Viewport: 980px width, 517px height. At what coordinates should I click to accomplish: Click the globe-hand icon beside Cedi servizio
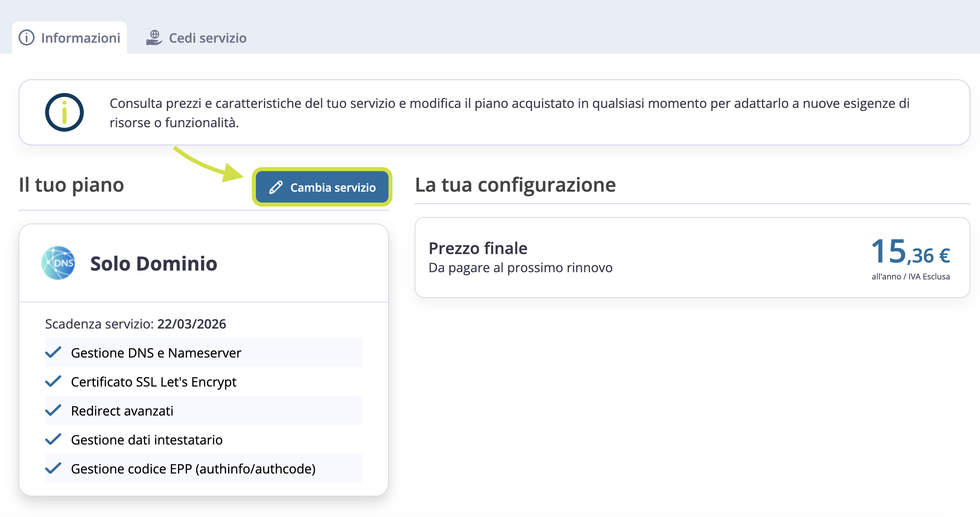point(154,38)
